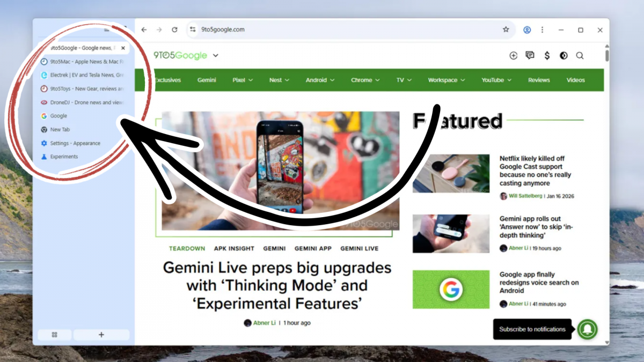This screenshot has height=362, width=644.
Task: Open dropdown next to 9to5Google logo
Action: (x=216, y=55)
